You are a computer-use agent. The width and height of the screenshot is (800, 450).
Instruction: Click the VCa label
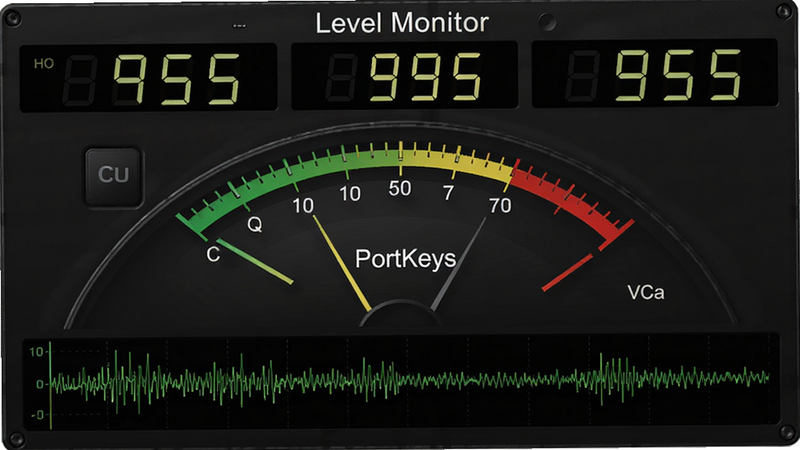(x=646, y=292)
